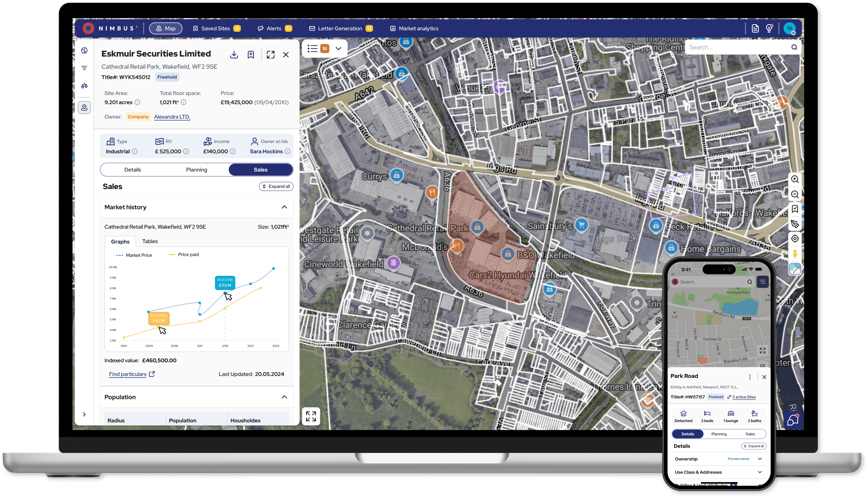Viewport: 868px width, 498px height.
Task: Select the draw pen tool on map
Action: (795, 224)
